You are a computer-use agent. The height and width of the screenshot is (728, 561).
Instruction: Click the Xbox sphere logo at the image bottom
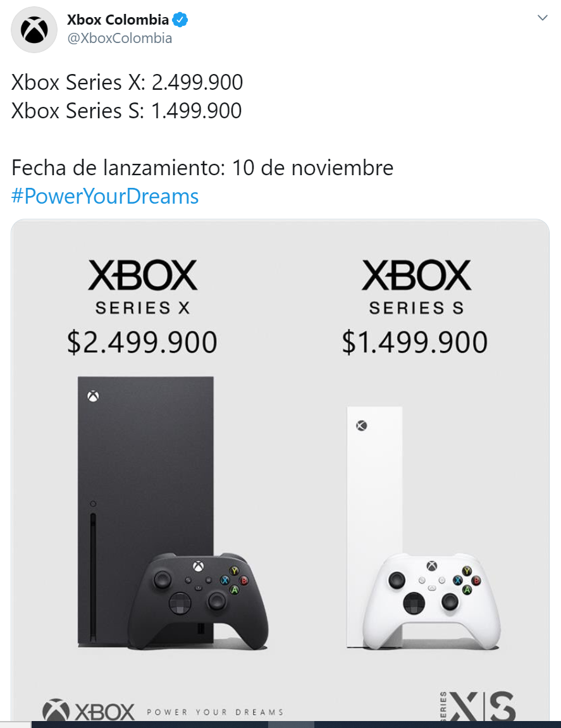pyautogui.click(x=56, y=711)
